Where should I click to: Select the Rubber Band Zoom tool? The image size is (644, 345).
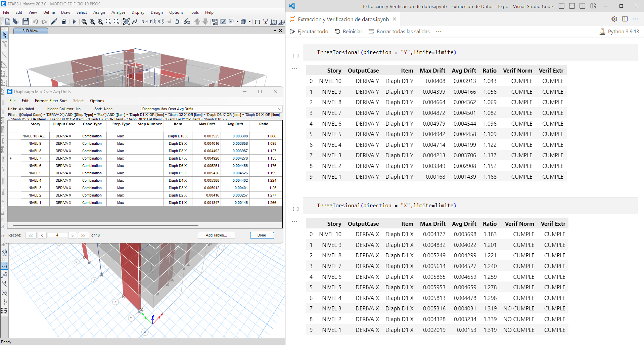point(84,21)
